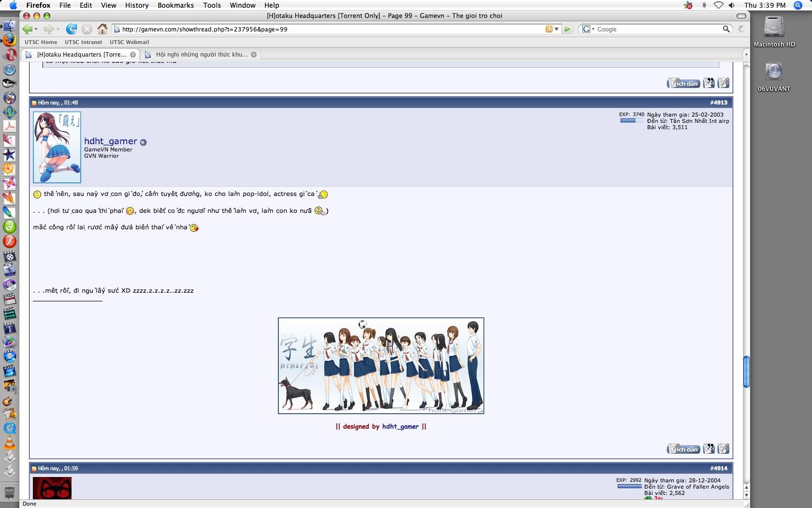Click the Forward arrow button
This screenshot has width=812, height=508.
click(x=49, y=29)
